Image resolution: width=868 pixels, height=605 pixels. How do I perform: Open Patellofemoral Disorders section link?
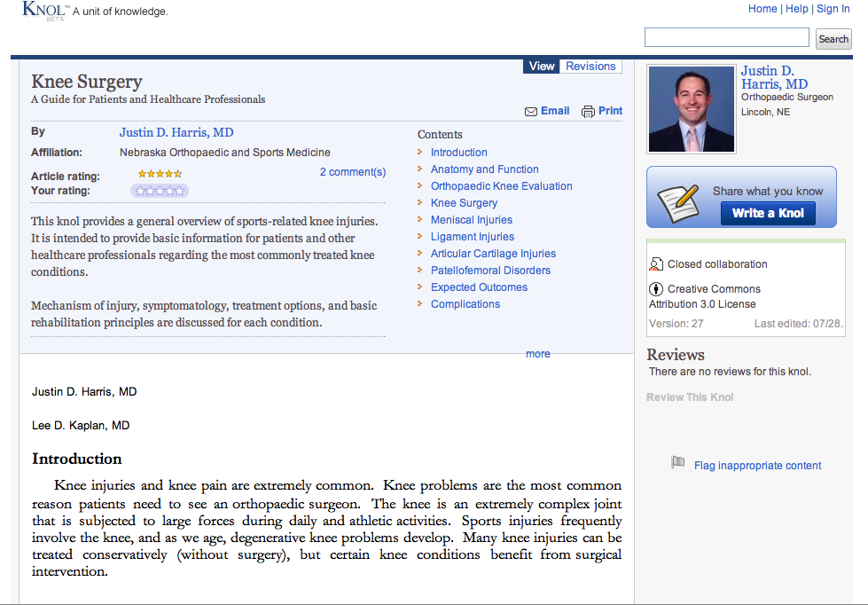pyautogui.click(x=490, y=271)
